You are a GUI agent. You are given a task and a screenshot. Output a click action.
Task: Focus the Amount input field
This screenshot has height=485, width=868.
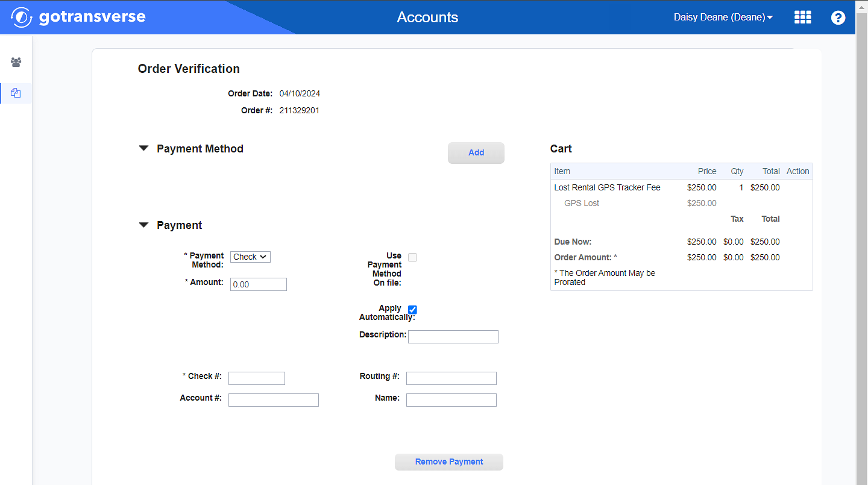pos(259,284)
